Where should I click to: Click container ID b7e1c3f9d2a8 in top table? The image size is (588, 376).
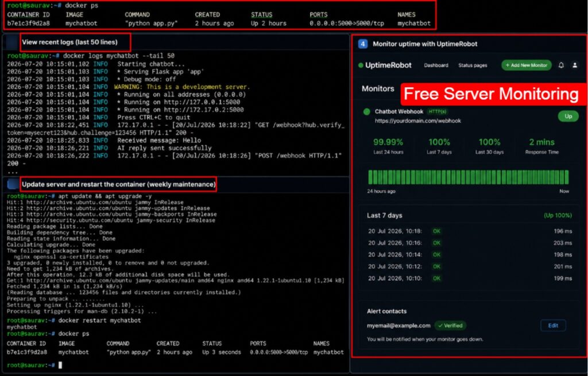tap(28, 23)
